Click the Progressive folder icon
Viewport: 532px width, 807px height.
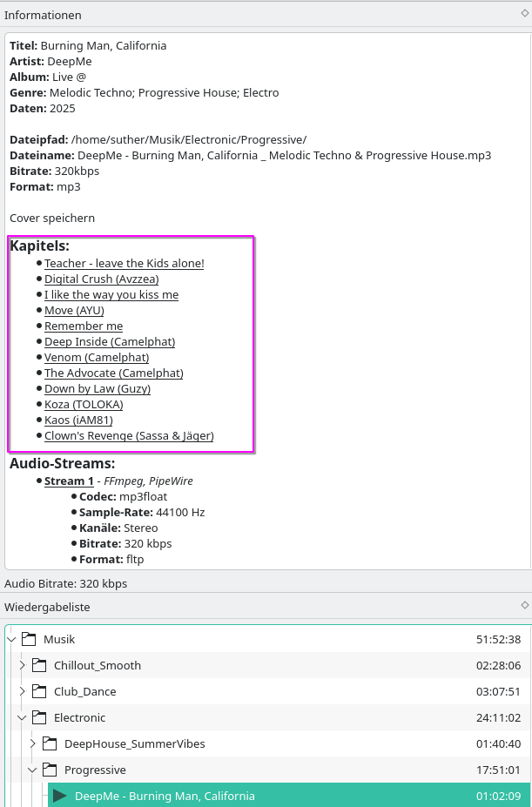tap(50, 770)
